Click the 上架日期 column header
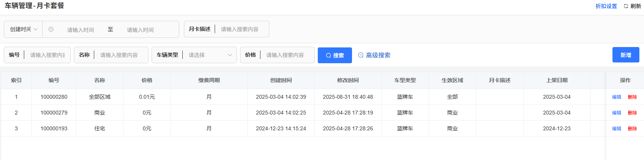This screenshot has width=644, height=160. click(x=557, y=80)
